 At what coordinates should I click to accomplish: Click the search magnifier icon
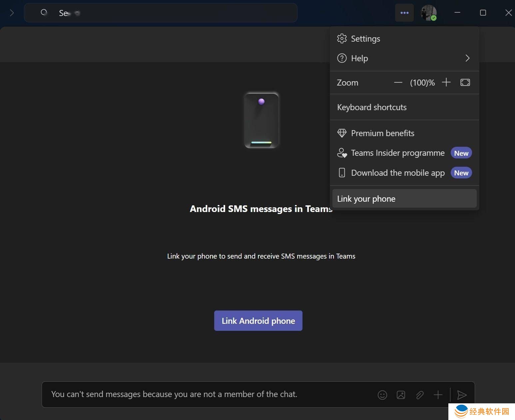pos(44,13)
